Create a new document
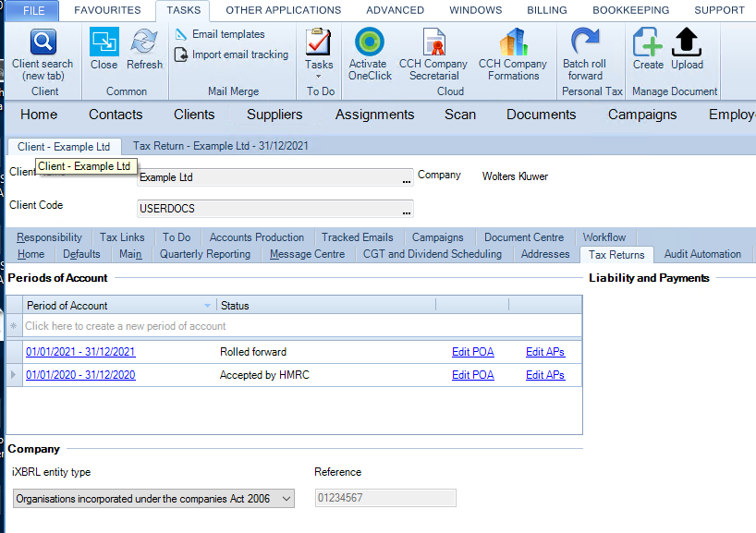756x533 pixels. click(x=648, y=49)
